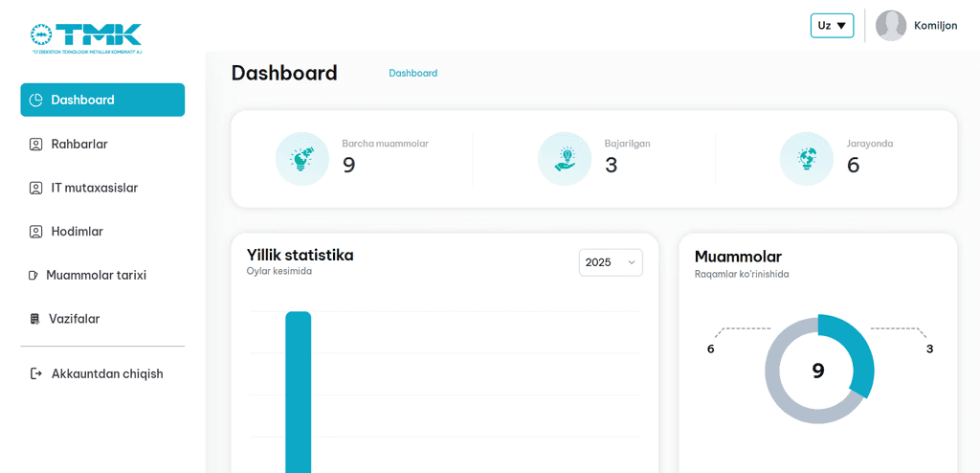Viewport: 980px width, 473px height.
Task: Click the donut chart center total 9
Action: [x=818, y=371]
